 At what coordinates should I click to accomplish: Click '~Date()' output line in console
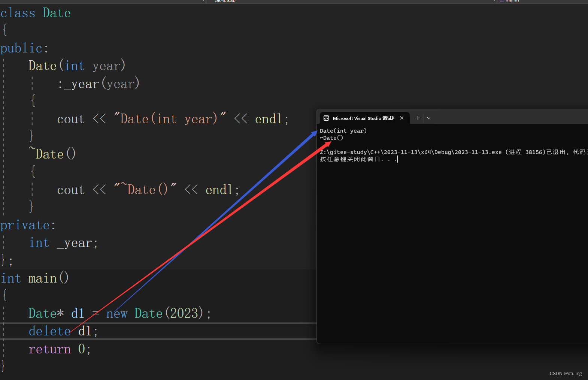coord(331,138)
